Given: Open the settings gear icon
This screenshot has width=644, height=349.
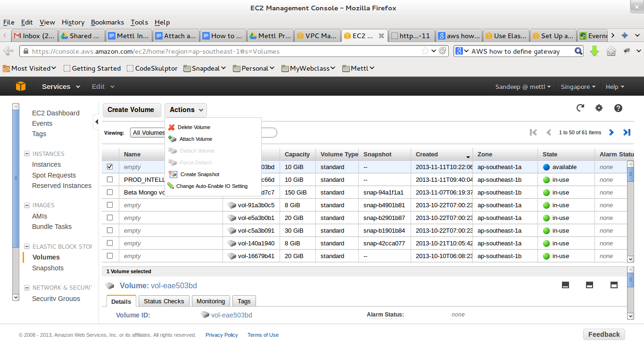Looking at the screenshot, I should 599,108.
